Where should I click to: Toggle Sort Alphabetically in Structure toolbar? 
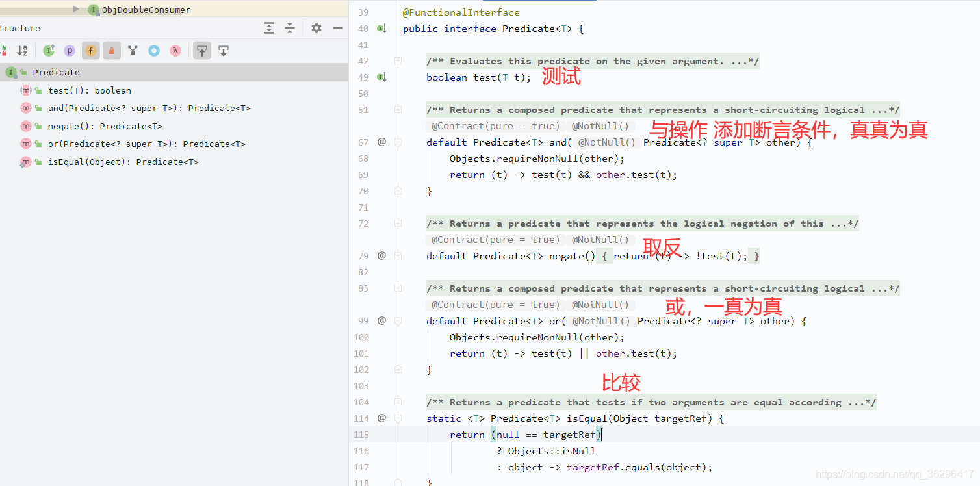[x=22, y=50]
